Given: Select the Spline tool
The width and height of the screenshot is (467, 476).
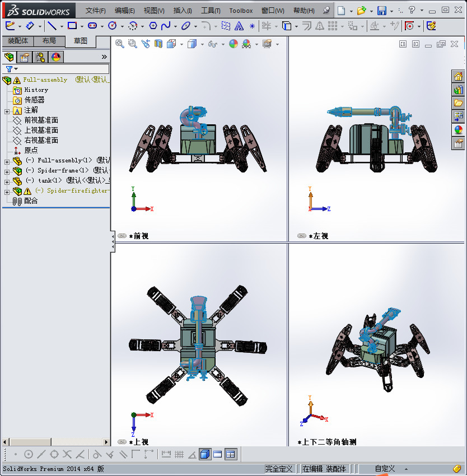Looking at the screenshot, I should 165,26.
